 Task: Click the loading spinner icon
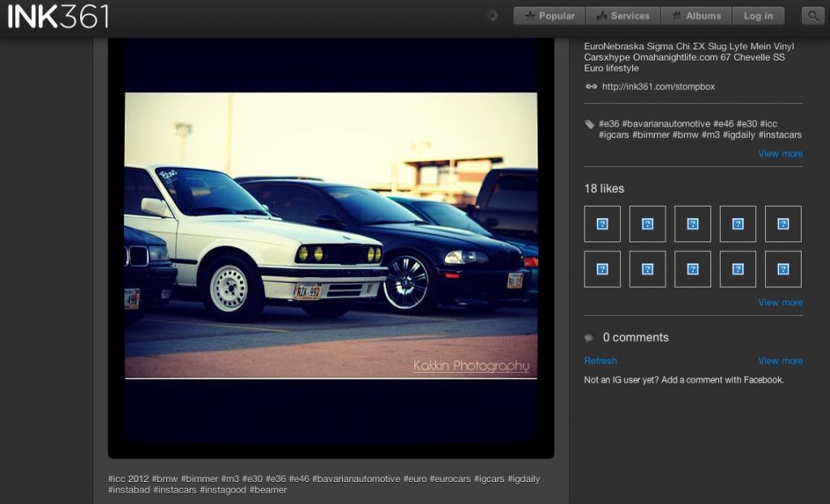click(x=492, y=15)
